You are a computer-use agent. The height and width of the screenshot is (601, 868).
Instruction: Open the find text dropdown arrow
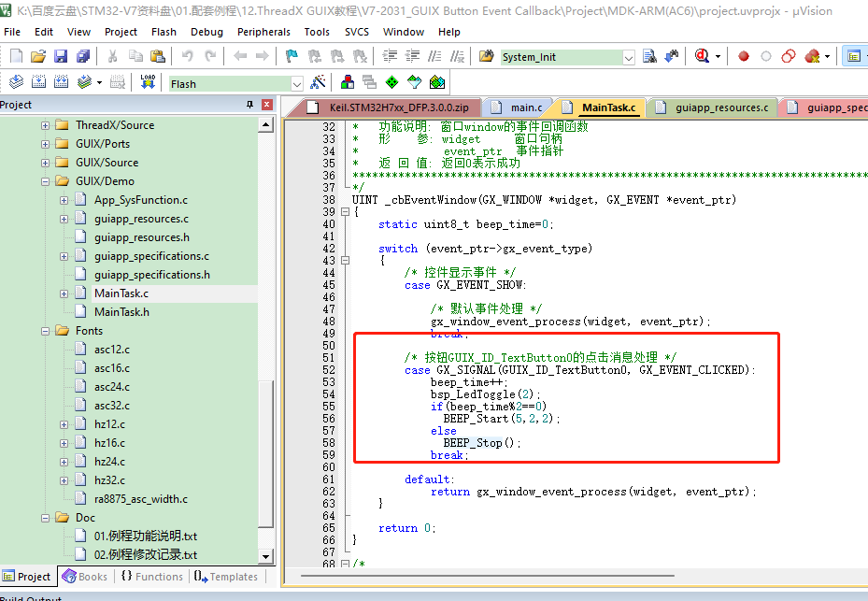point(628,57)
